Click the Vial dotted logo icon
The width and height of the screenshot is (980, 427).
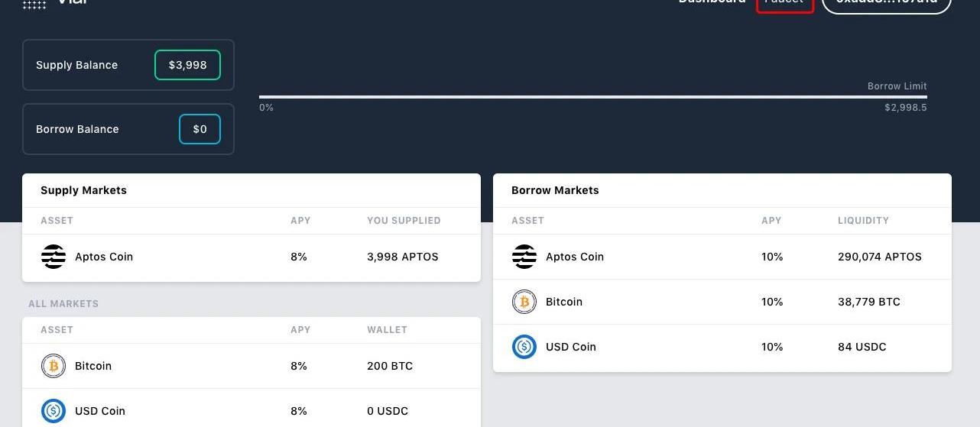click(34, 3)
